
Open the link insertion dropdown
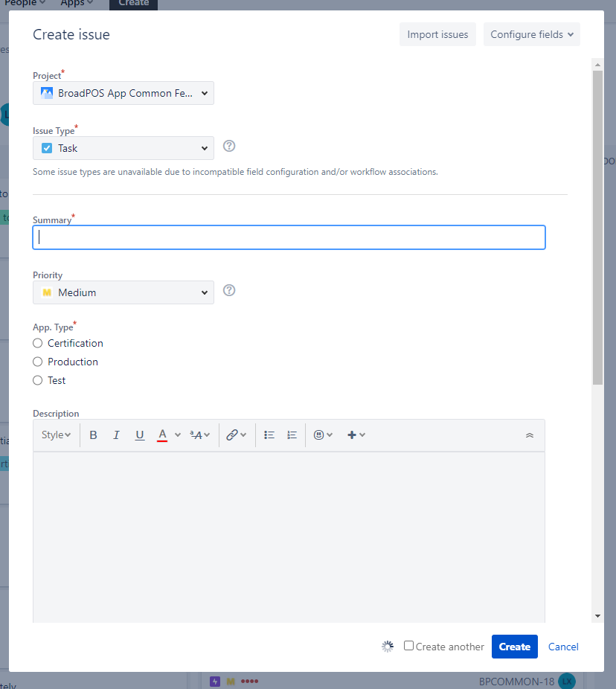pos(237,435)
